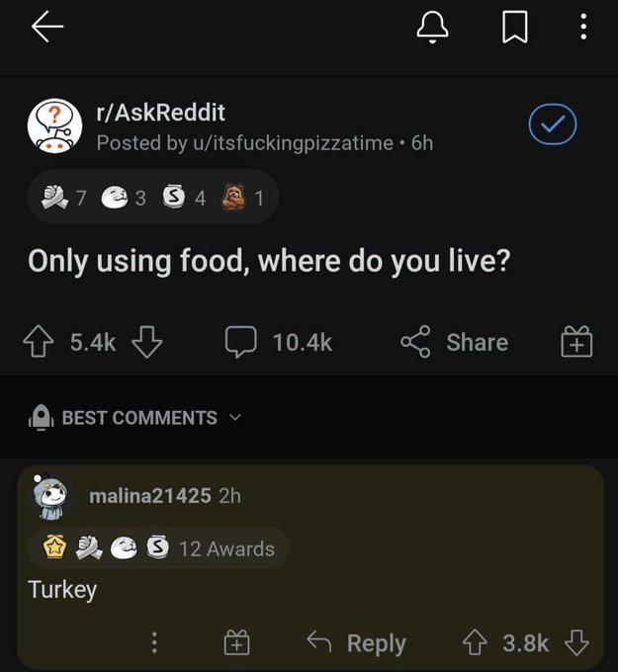Image resolution: width=618 pixels, height=672 pixels.
Task: Downvote the Turkey comment
Action: [x=574, y=643]
